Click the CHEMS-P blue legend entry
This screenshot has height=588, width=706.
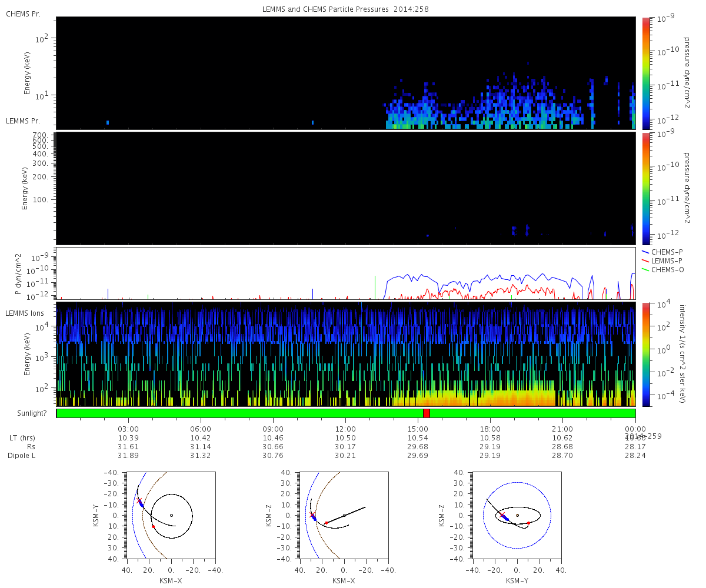(662, 252)
